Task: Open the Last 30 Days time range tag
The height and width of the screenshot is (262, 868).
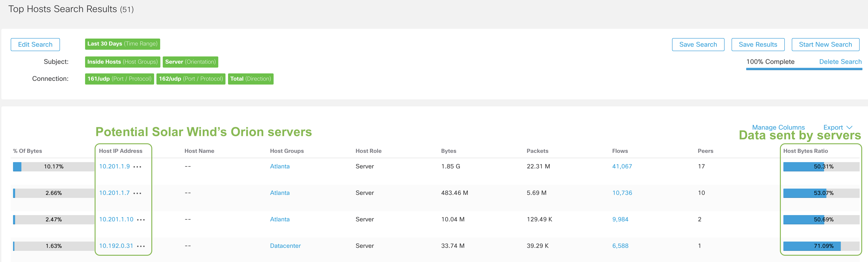Action: [122, 44]
